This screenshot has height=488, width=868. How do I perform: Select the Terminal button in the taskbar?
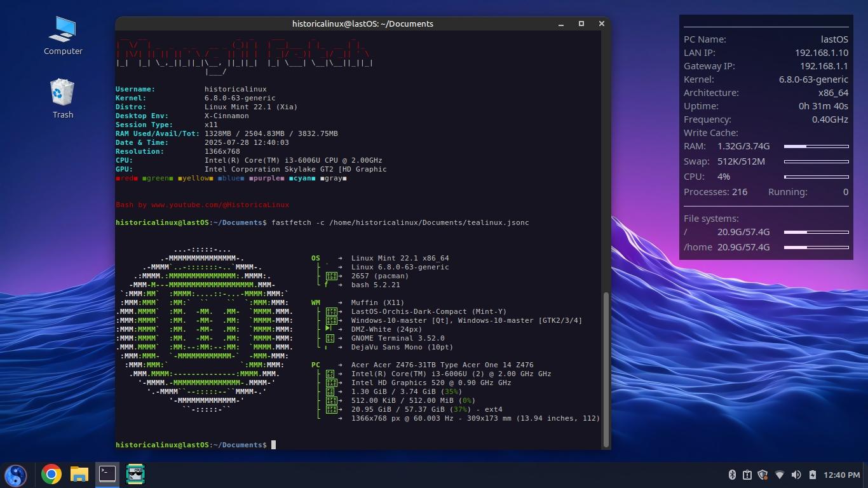point(107,474)
